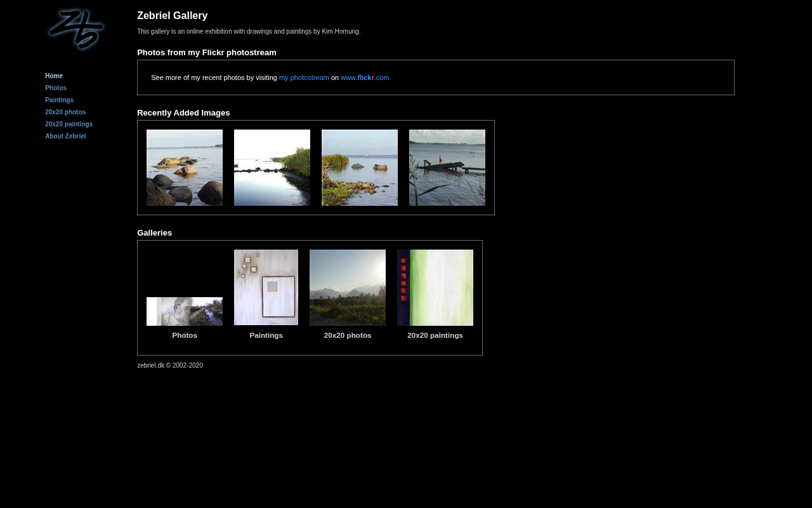Open the 20x20 photos gallery thumbnail
The height and width of the screenshot is (508, 812).
[348, 288]
